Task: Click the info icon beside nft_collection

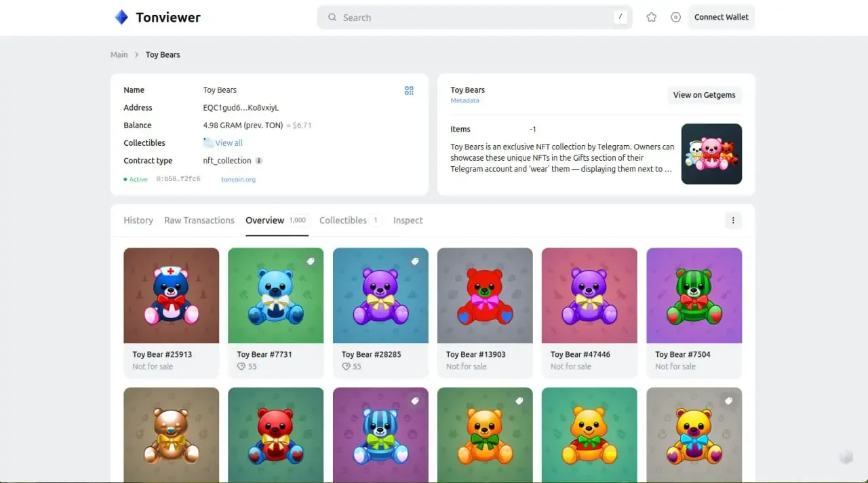Action: 259,161
